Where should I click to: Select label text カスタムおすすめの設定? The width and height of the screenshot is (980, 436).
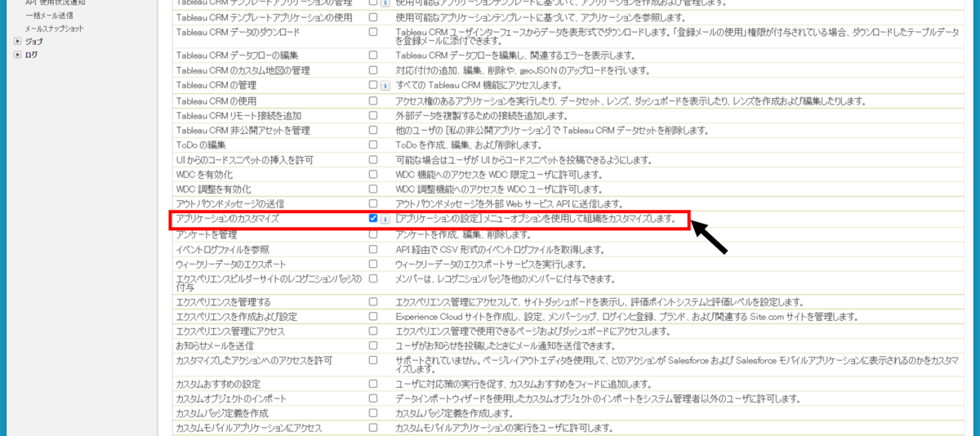(x=218, y=384)
